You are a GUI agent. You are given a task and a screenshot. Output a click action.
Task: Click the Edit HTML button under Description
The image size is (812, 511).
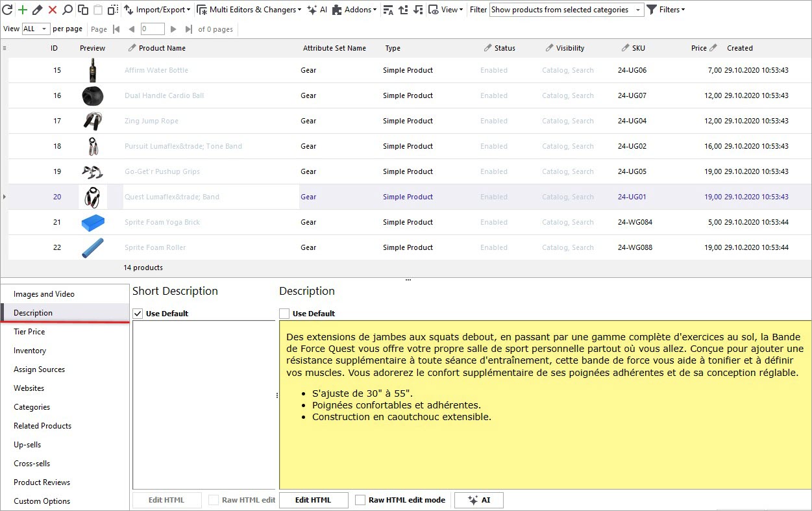[x=314, y=500]
